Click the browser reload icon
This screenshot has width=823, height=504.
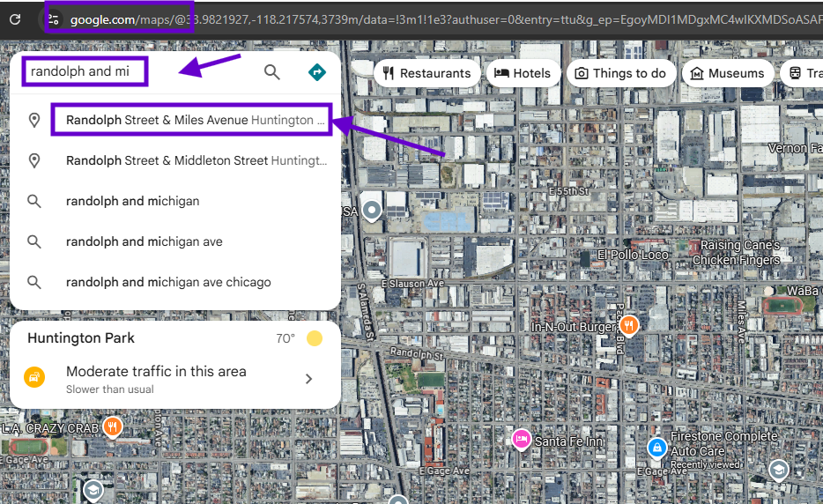point(15,19)
